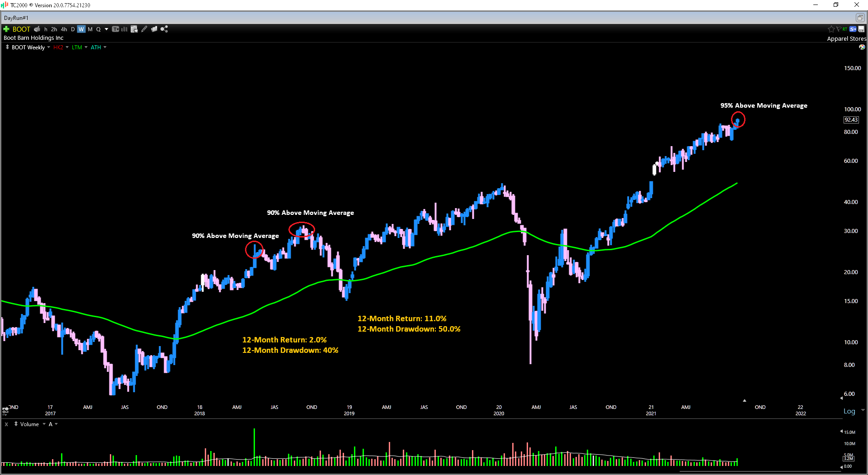Click the volume scale arrow near 15.0M
The width and height of the screenshot is (868, 475).
point(841,431)
